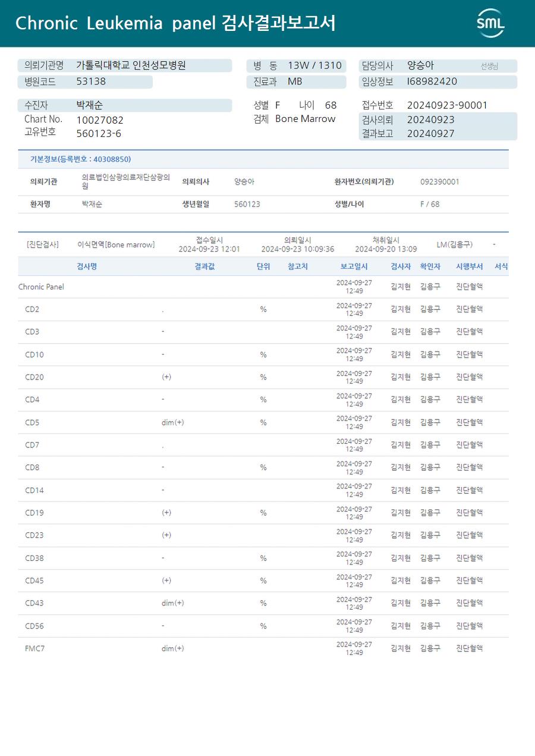The height and width of the screenshot is (756, 535).
Task: Click the 검사명 column header
Action: tap(87, 266)
